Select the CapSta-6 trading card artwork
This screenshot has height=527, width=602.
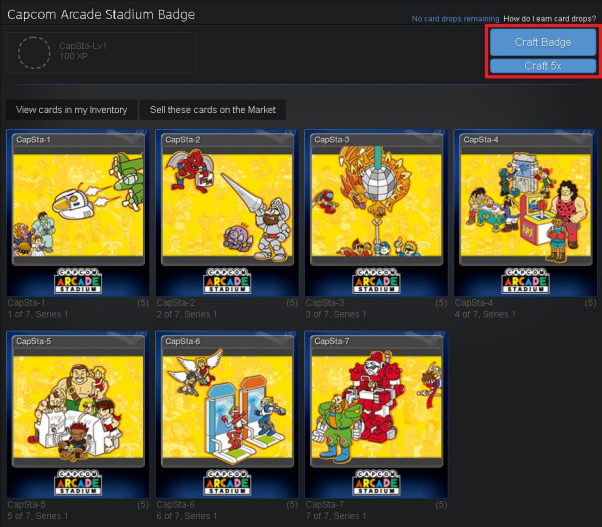pos(227,407)
